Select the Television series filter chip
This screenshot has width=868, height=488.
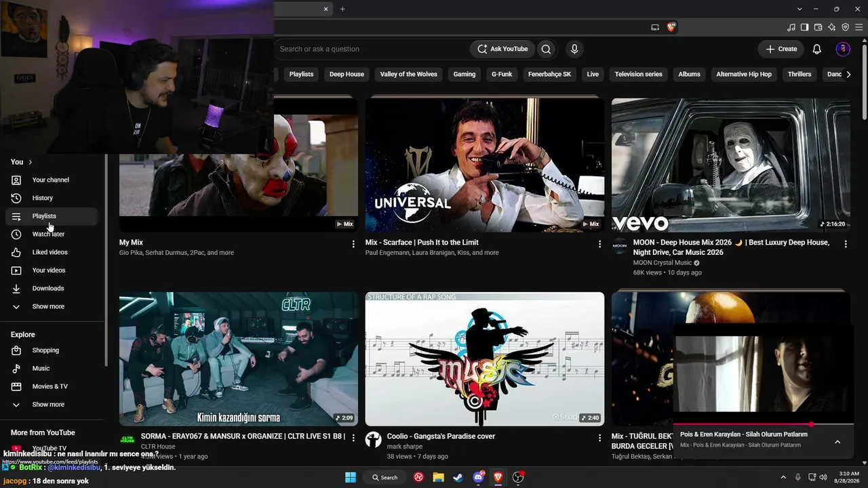click(639, 75)
